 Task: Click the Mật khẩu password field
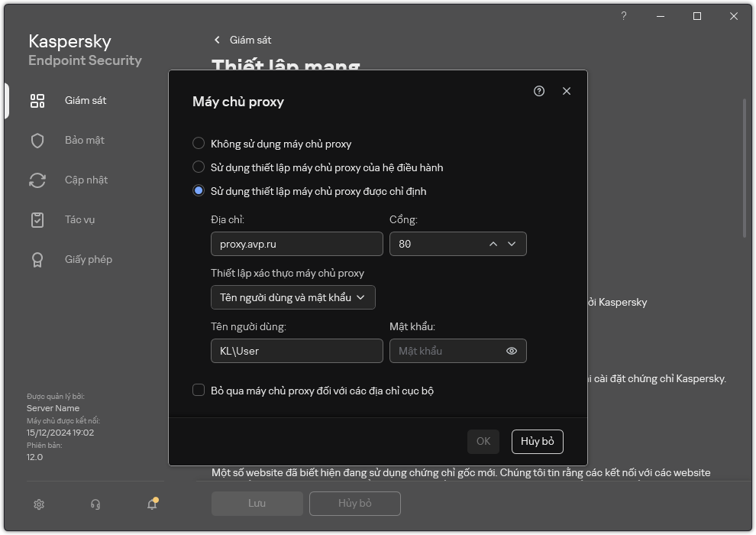coord(458,351)
